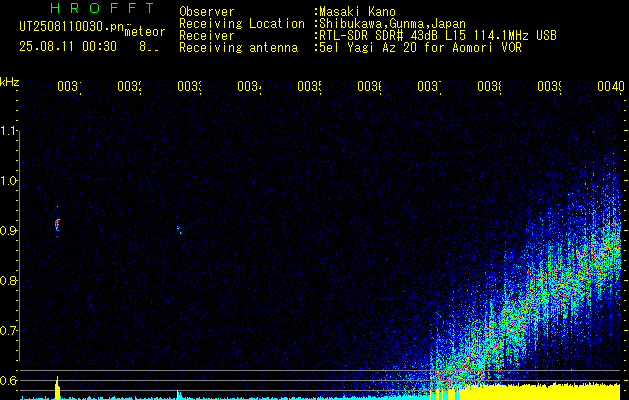Click the 1.1 kHz frequency axis label

pyautogui.click(x=9, y=131)
